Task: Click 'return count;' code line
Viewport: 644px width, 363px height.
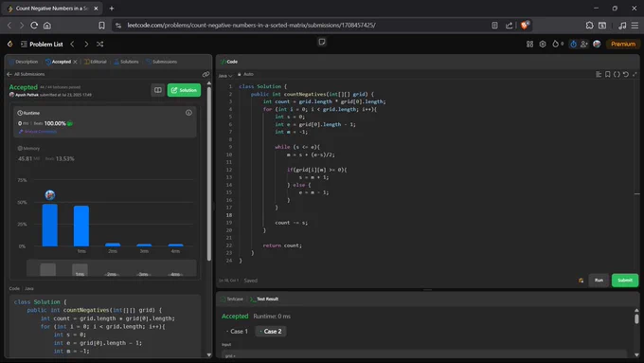Action: [282, 245]
